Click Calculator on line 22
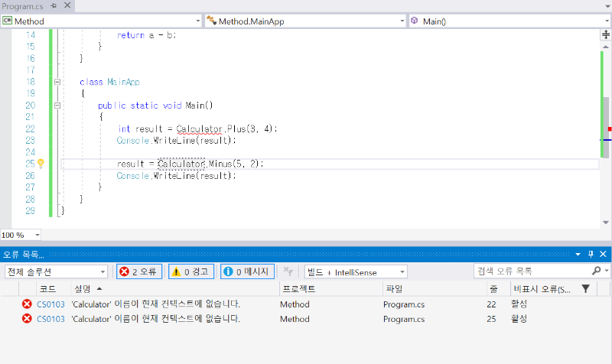Image resolution: width=612 pixels, height=364 pixels. [x=199, y=128]
